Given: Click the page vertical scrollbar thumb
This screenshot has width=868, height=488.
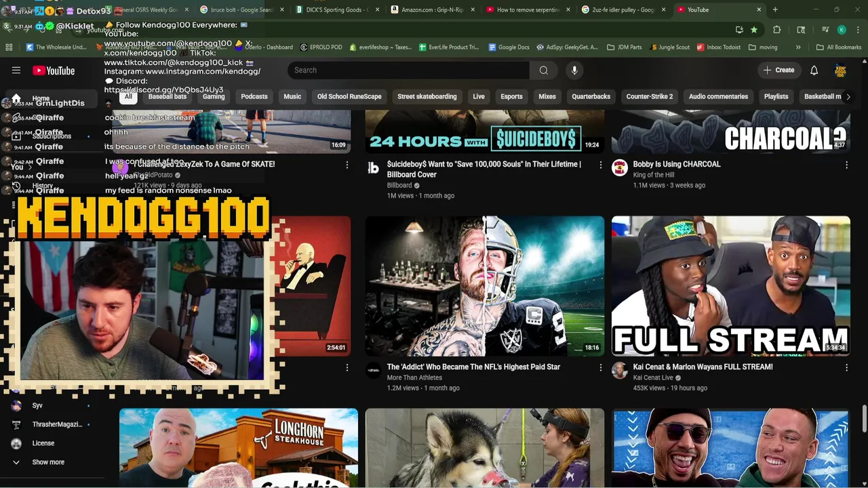Looking at the screenshot, I should click(864, 418).
